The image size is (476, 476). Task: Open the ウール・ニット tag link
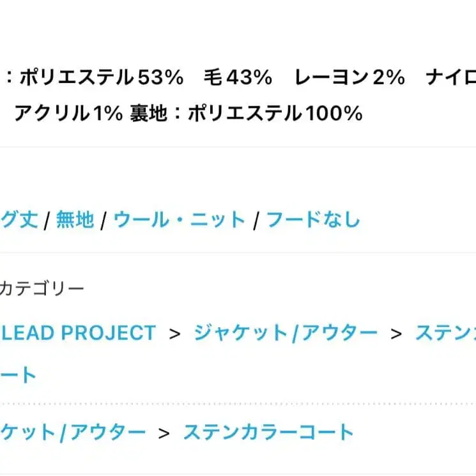[x=180, y=220]
